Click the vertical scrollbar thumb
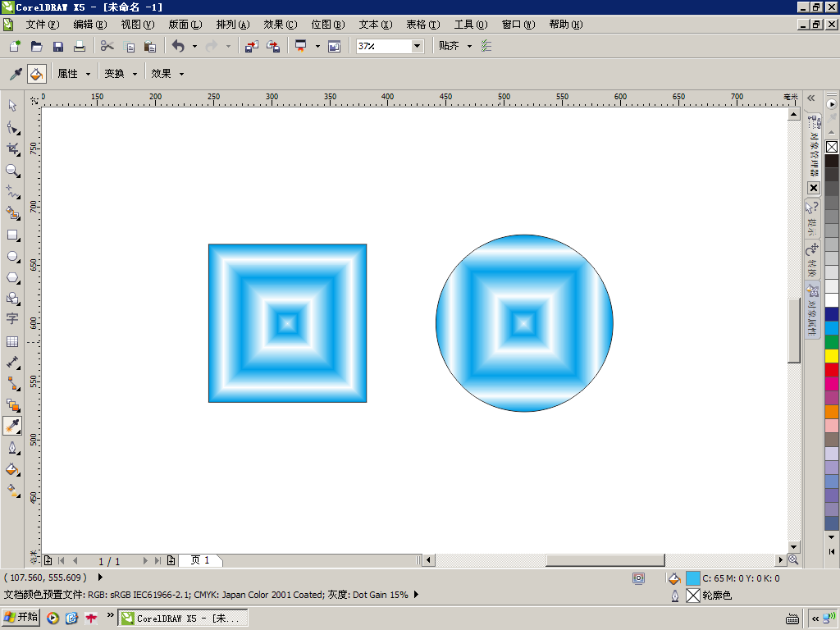This screenshot has height=630, width=840. point(794,330)
